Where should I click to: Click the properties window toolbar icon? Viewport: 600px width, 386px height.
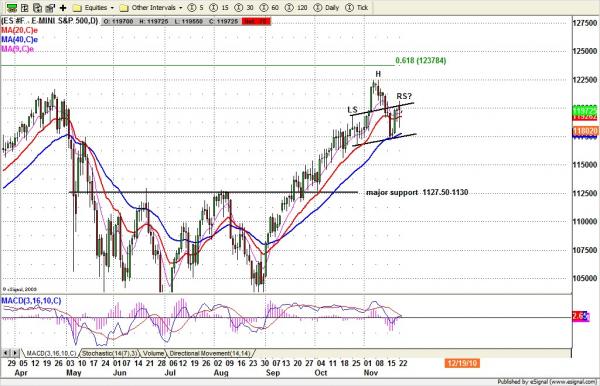[50, 8]
